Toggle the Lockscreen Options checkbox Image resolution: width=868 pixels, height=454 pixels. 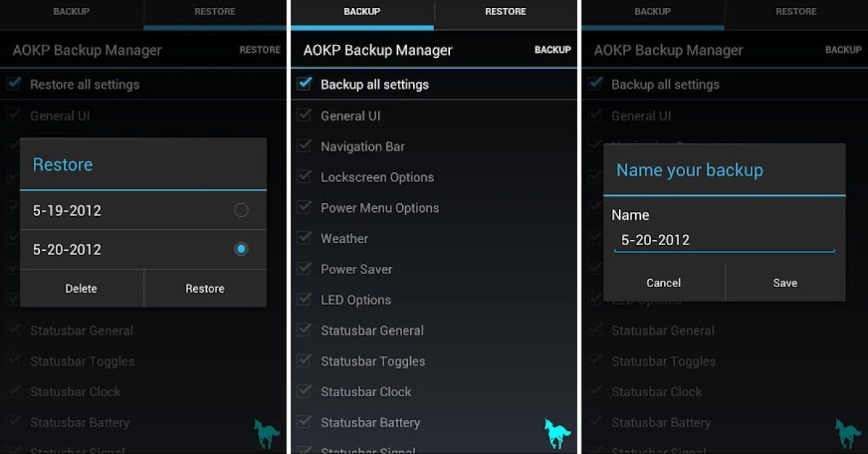(x=305, y=177)
